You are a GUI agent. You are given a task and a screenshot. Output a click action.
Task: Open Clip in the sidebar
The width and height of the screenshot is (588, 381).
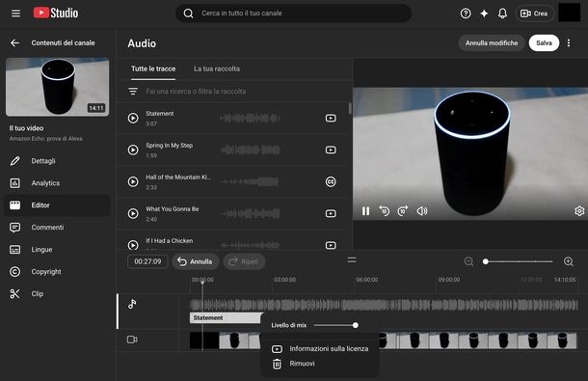tap(58, 294)
